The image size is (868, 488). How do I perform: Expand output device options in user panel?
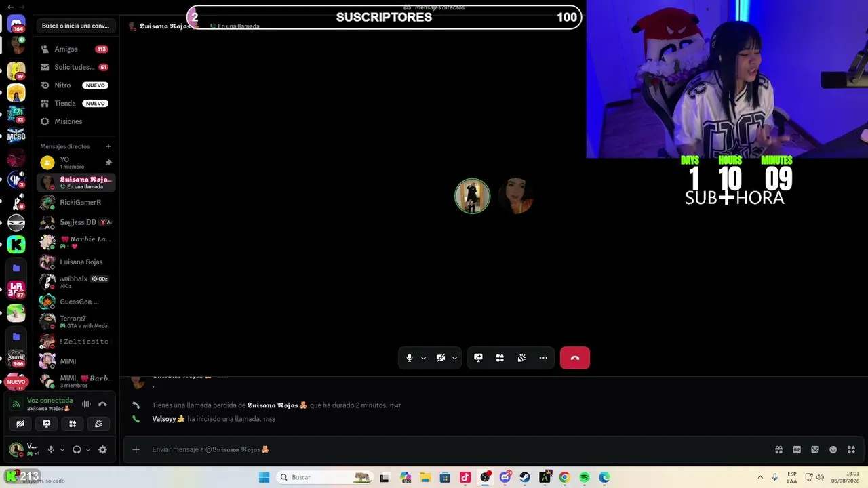[88, 449]
